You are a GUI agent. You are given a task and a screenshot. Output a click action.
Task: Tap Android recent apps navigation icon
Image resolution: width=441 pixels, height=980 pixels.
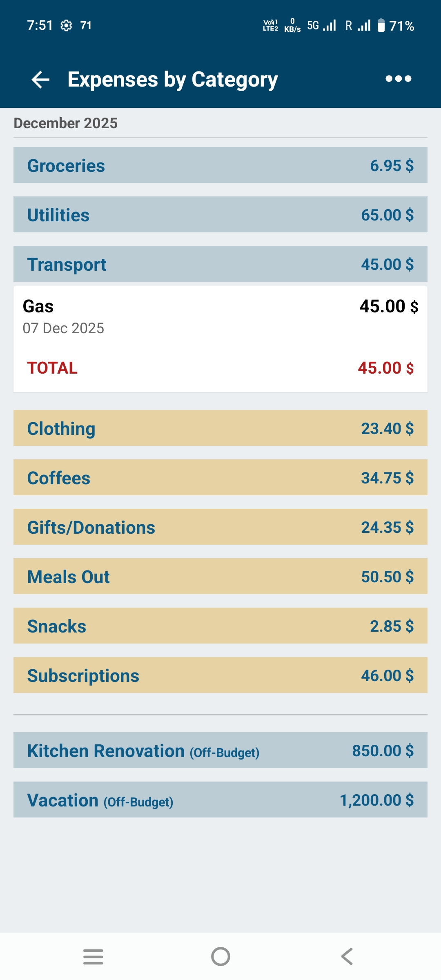tap(93, 957)
